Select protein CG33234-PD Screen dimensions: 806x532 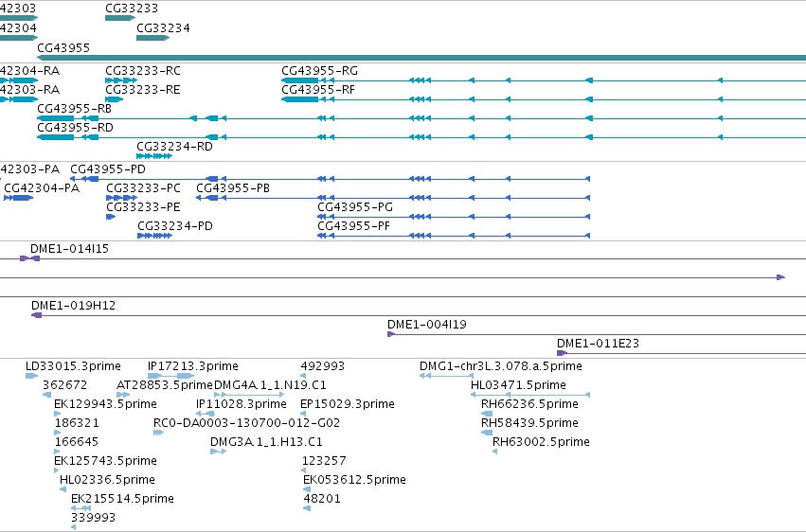(154, 236)
